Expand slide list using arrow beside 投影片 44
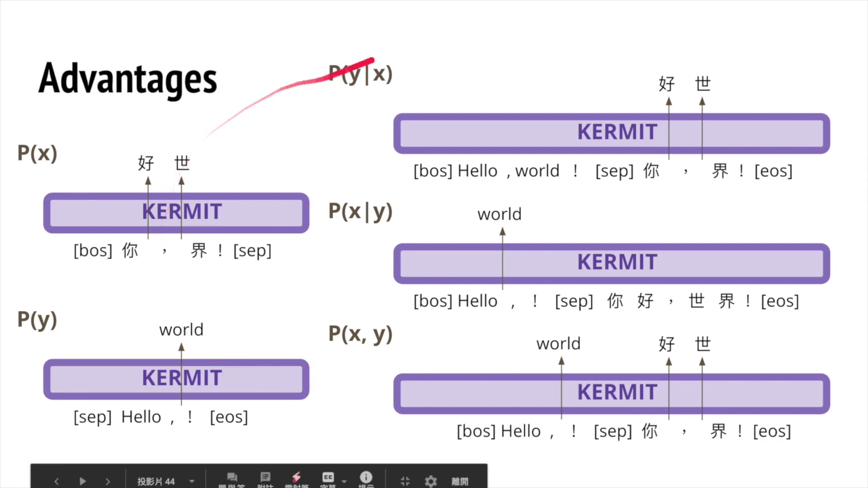The width and height of the screenshot is (868, 488). coord(192,481)
